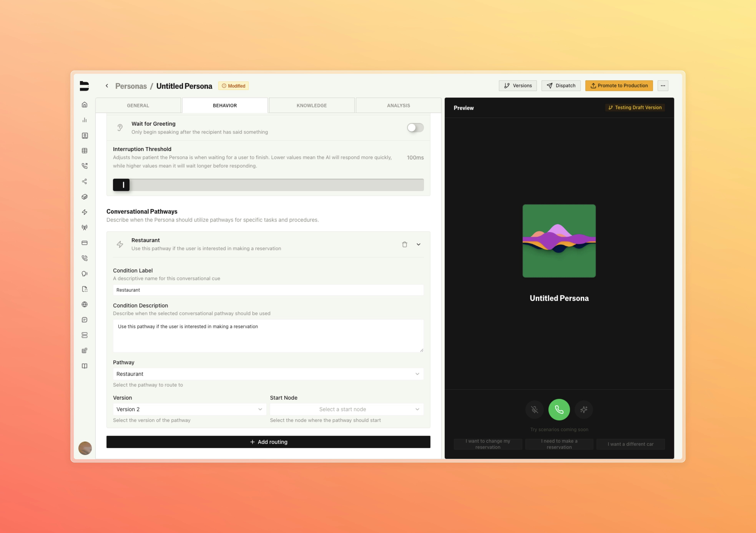Image resolution: width=756 pixels, height=533 pixels.
Task: Toggle the Wait for Greeting switch
Action: [x=415, y=128]
